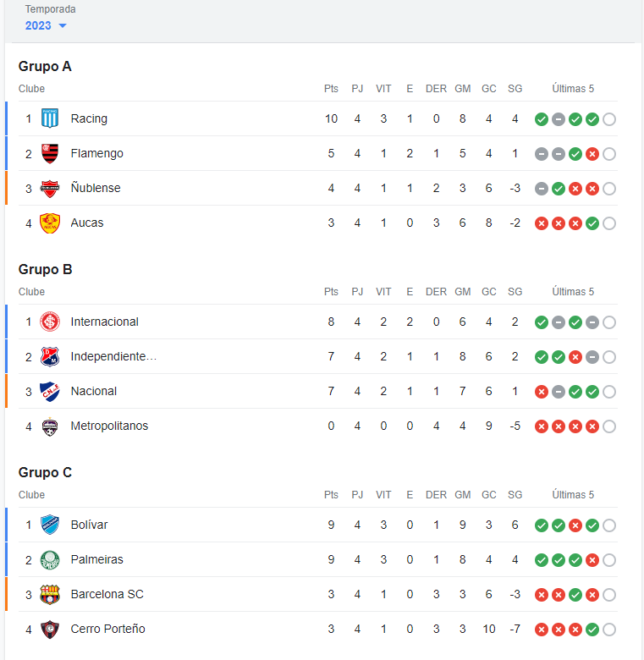Click the Racing club crest icon
This screenshot has height=660, width=644.
[50, 118]
